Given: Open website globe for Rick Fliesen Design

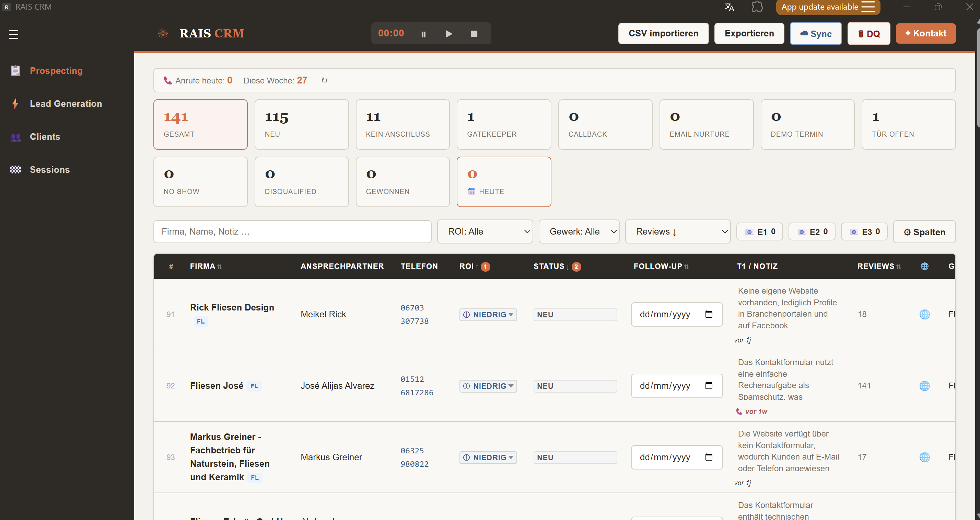Looking at the screenshot, I should pyautogui.click(x=924, y=314).
